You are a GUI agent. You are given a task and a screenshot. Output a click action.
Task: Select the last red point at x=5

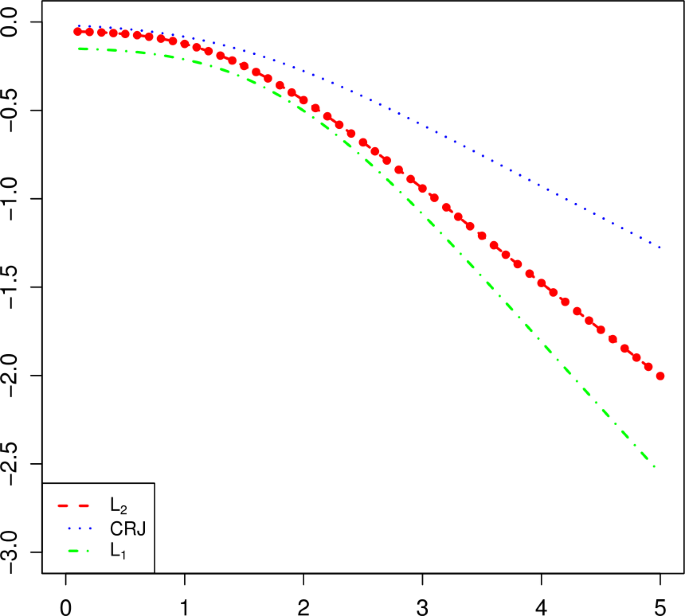(660, 376)
